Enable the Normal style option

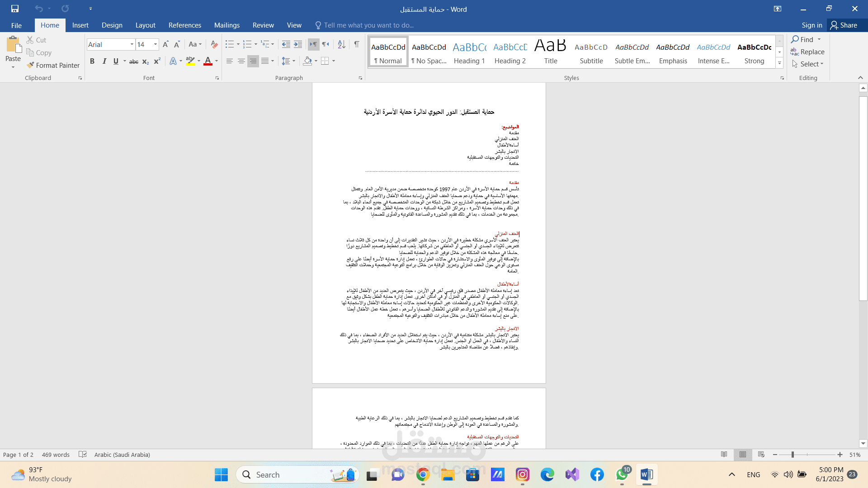pyautogui.click(x=388, y=52)
